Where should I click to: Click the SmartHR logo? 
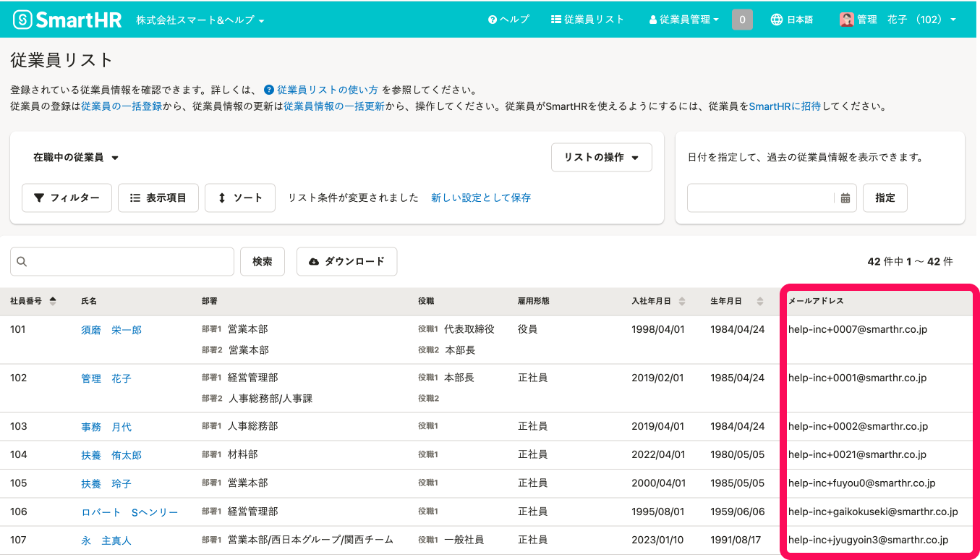[67, 20]
